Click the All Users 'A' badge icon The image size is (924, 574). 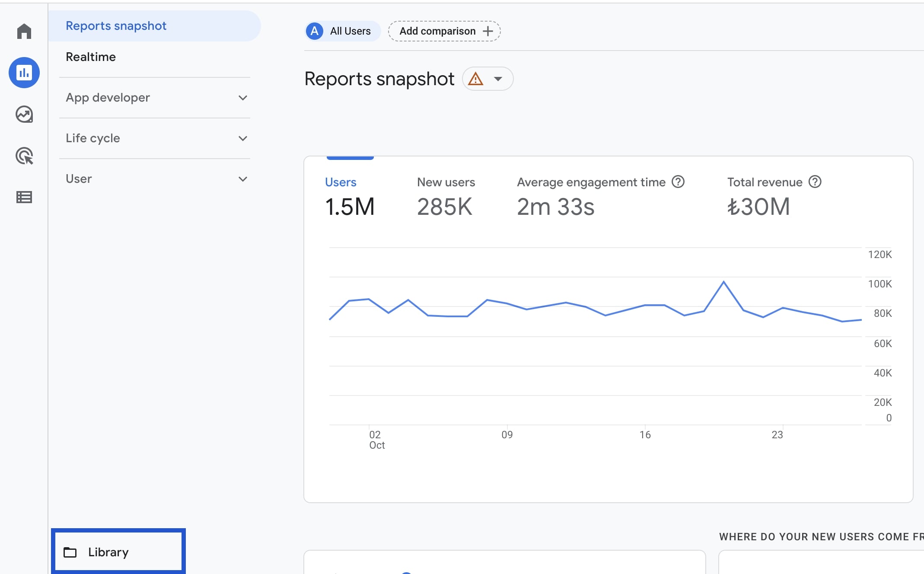(x=315, y=31)
